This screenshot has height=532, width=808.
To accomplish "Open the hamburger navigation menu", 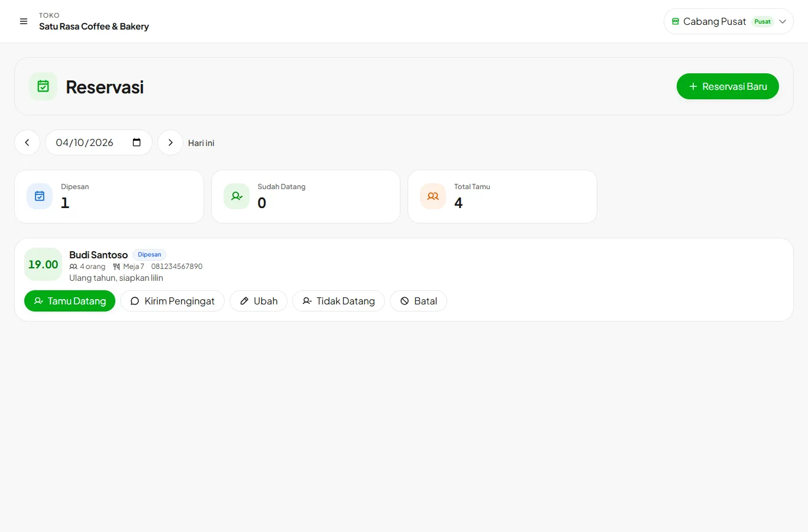I will point(24,21).
